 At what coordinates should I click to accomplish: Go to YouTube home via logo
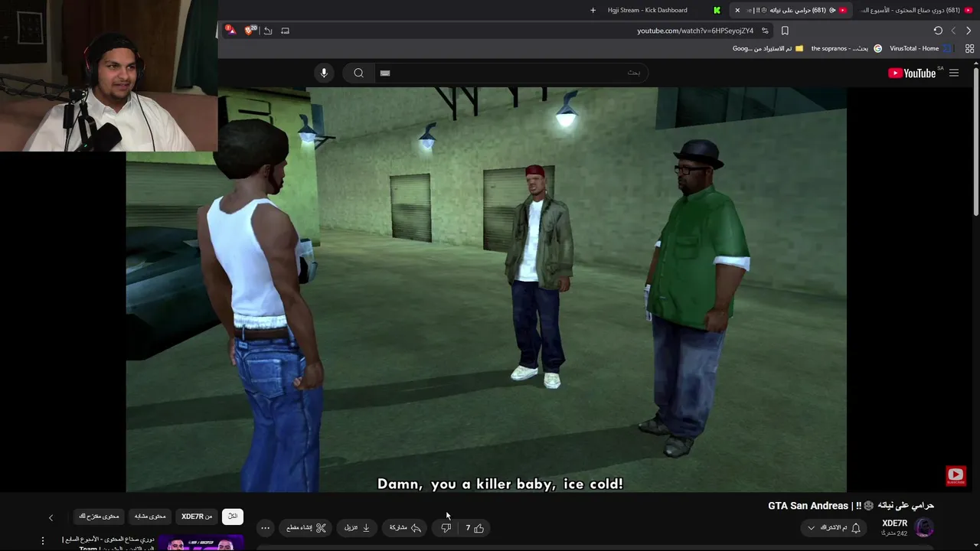(x=912, y=73)
